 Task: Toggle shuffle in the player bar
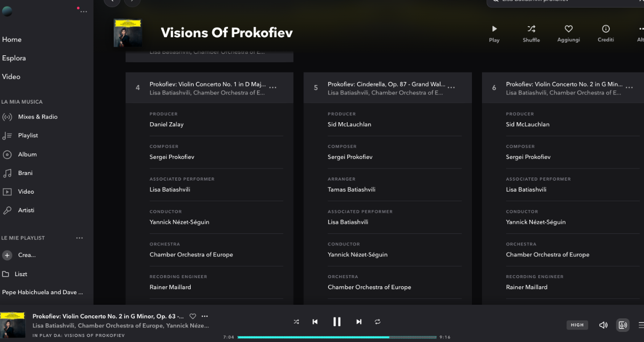pos(296,322)
